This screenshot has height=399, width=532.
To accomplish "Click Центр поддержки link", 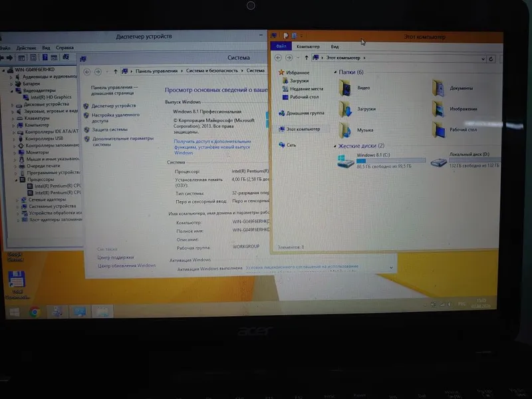I will (x=116, y=257).
